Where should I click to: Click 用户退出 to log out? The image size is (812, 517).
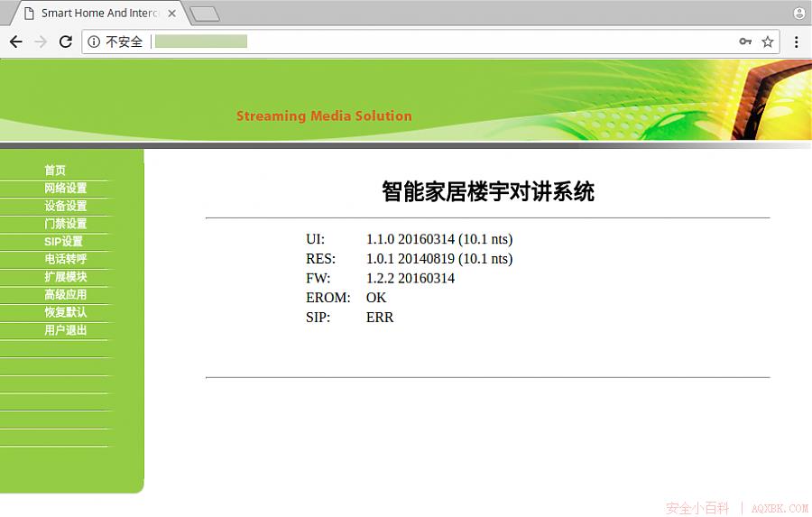pos(66,330)
